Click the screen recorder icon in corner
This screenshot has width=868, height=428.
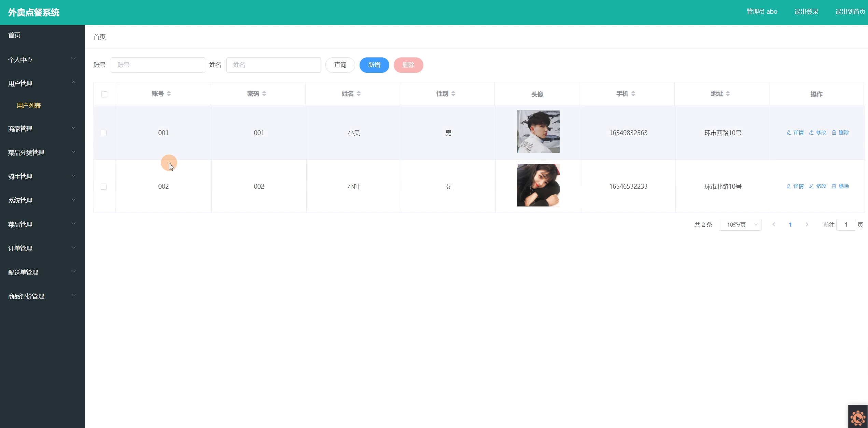[858, 417]
